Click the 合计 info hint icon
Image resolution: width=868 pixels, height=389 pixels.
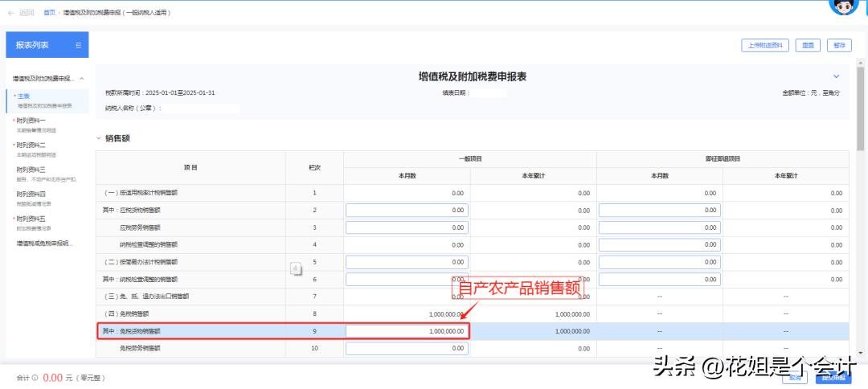click(x=35, y=378)
